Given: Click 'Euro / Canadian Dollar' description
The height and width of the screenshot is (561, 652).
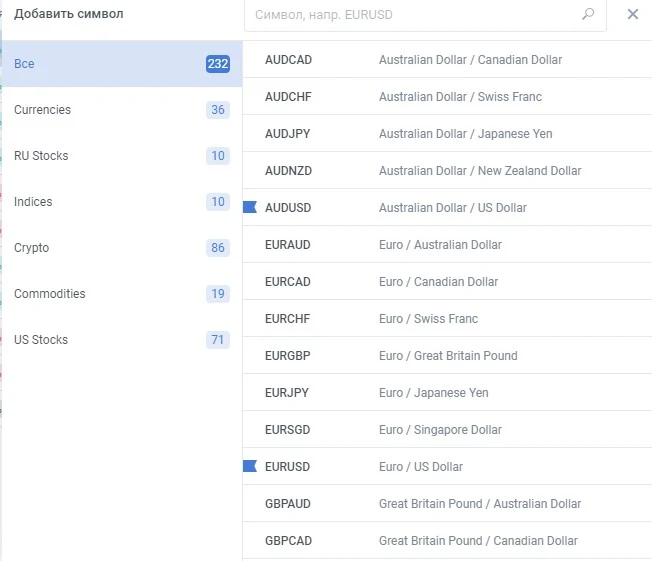Looking at the screenshot, I should coord(438,282).
